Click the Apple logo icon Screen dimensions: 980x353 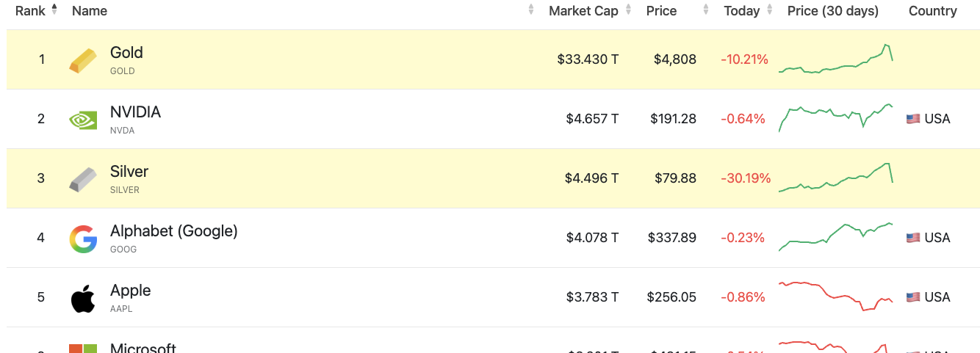tap(83, 298)
